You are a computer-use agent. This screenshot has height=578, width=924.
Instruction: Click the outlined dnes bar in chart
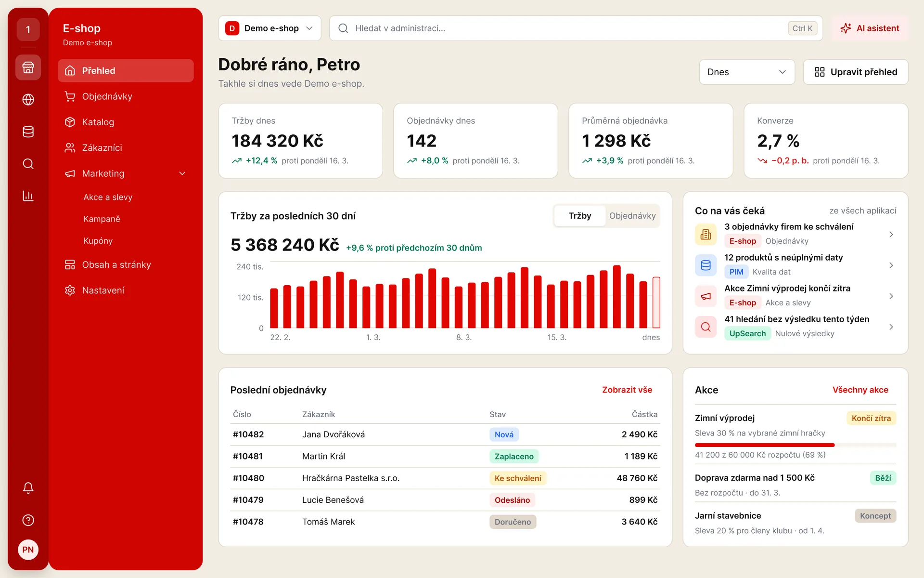[x=656, y=302]
